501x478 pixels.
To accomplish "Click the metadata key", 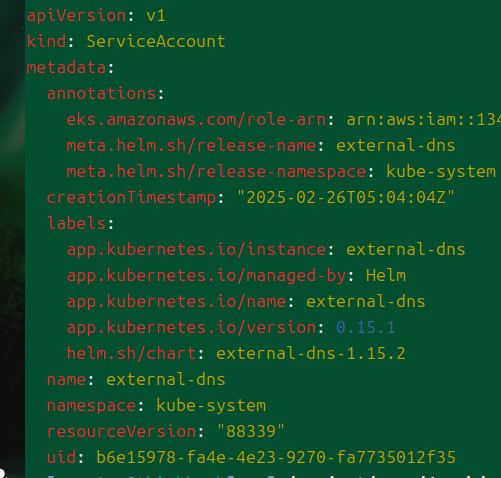I will (66, 68).
